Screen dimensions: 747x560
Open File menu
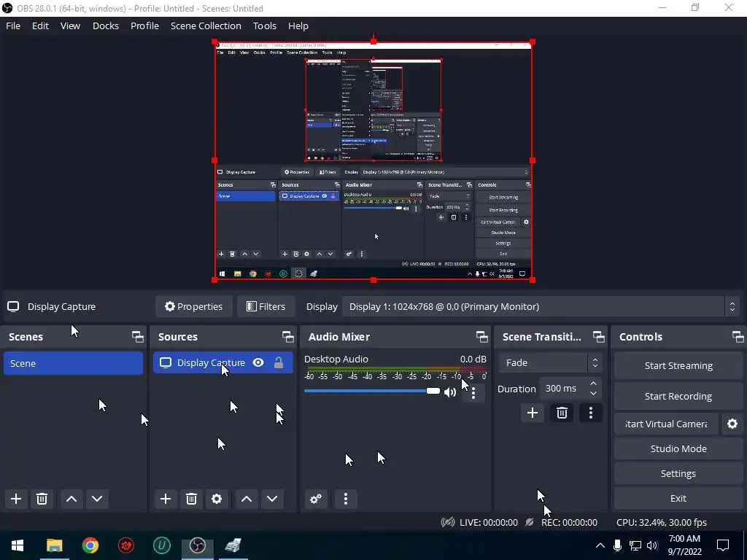click(13, 26)
